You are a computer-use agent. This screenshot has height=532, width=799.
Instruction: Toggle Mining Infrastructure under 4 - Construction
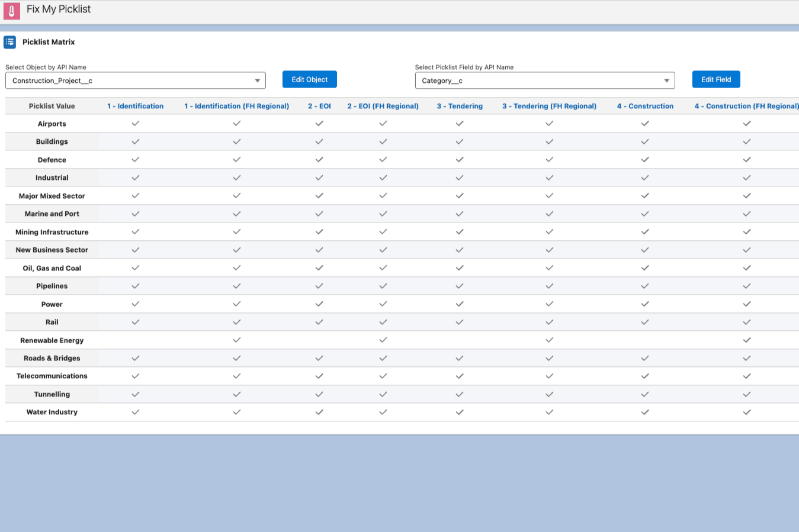[645, 231]
